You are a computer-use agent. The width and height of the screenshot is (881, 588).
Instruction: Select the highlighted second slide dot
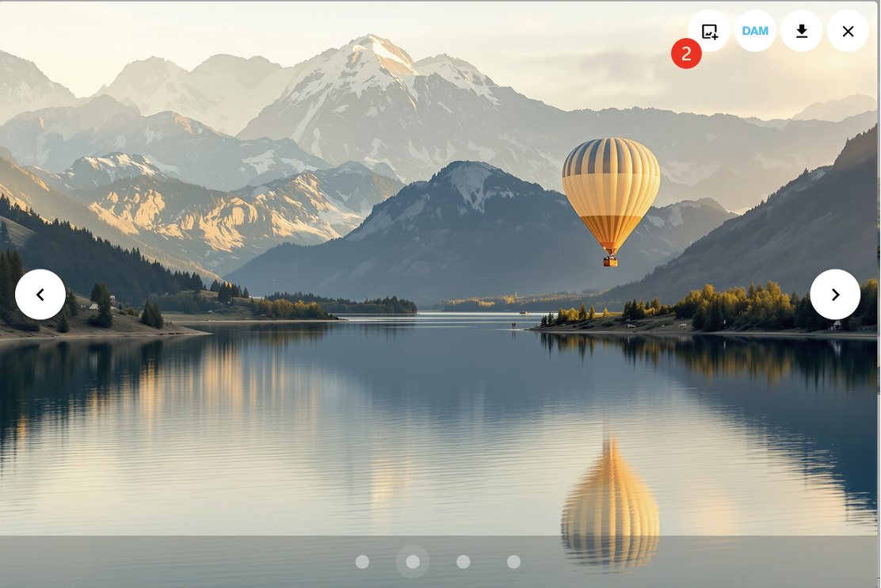pyautogui.click(x=413, y=562)
